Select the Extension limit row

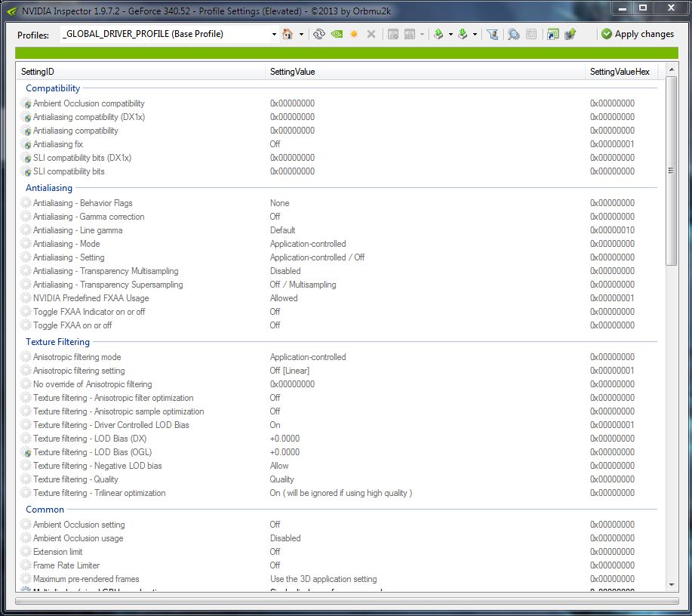tap(340, 552)
